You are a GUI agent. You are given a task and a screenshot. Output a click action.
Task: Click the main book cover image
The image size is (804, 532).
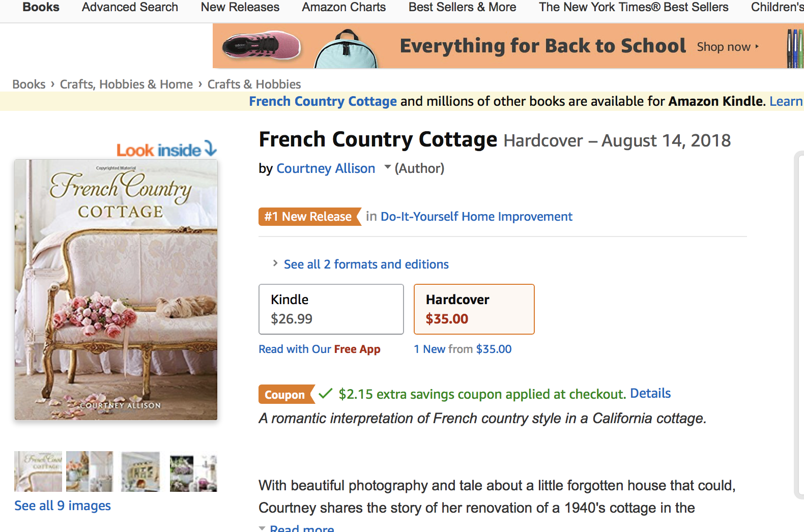116,290
